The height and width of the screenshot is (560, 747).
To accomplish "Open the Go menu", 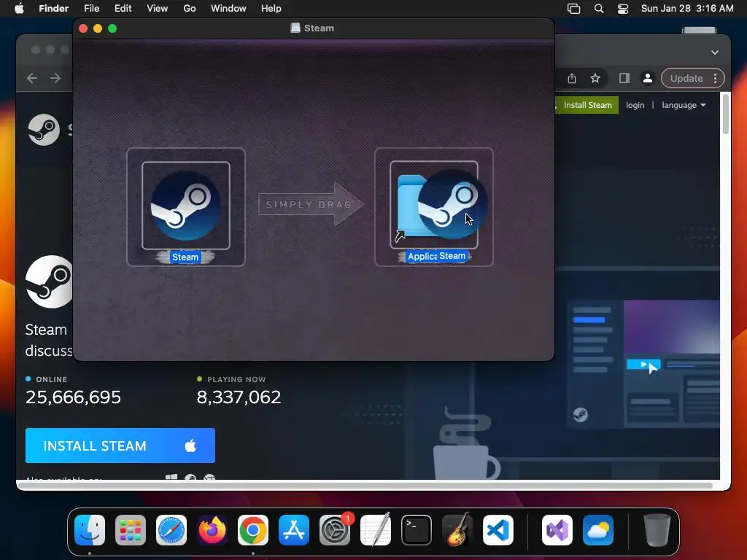I will (x=190, y=9).
